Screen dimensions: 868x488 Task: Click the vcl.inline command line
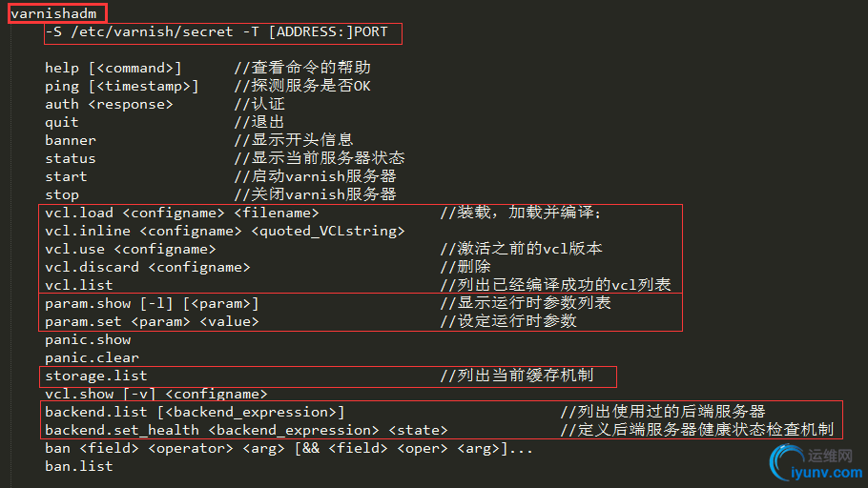click(225, 232)
